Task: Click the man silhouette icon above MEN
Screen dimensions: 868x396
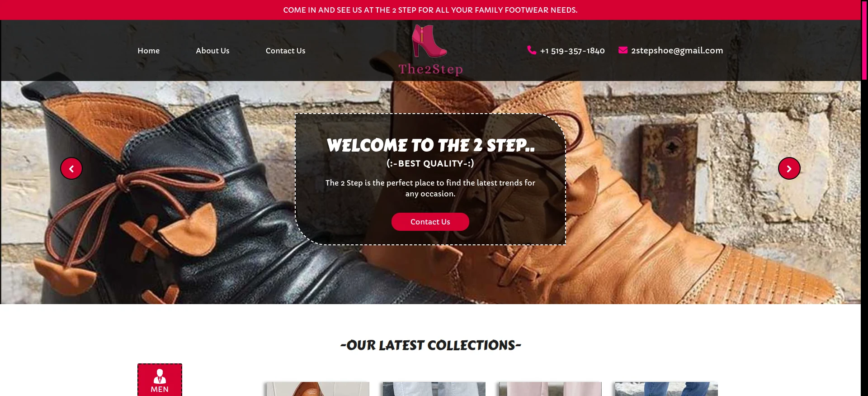Action: [160, 376]
